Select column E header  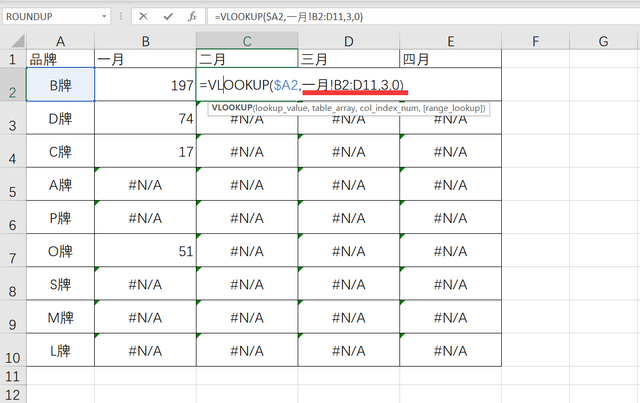click(x=450, y=41)
